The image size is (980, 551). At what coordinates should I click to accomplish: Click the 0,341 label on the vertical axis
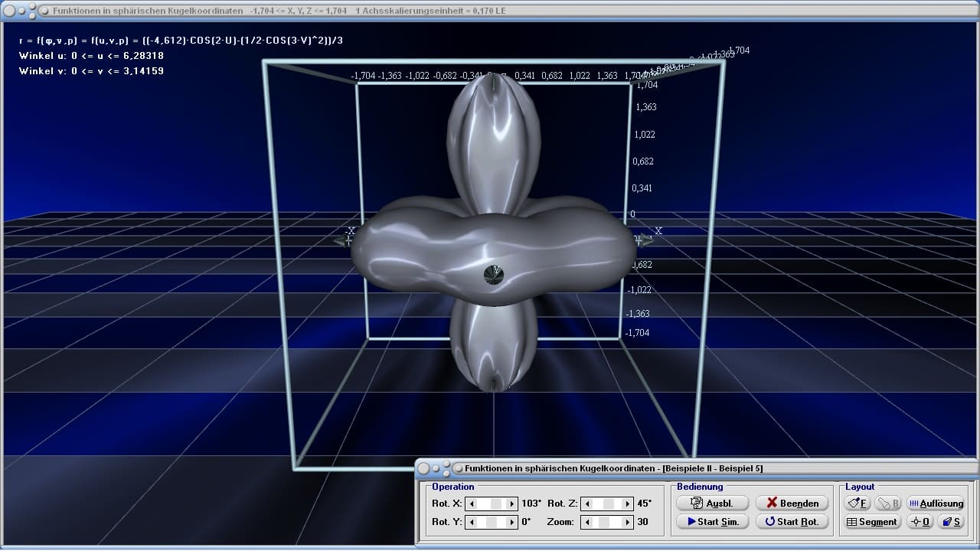pos(642,188)
